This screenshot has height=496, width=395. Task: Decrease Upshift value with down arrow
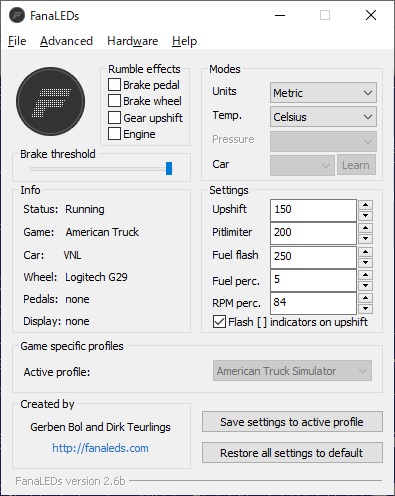click(366, 216)
